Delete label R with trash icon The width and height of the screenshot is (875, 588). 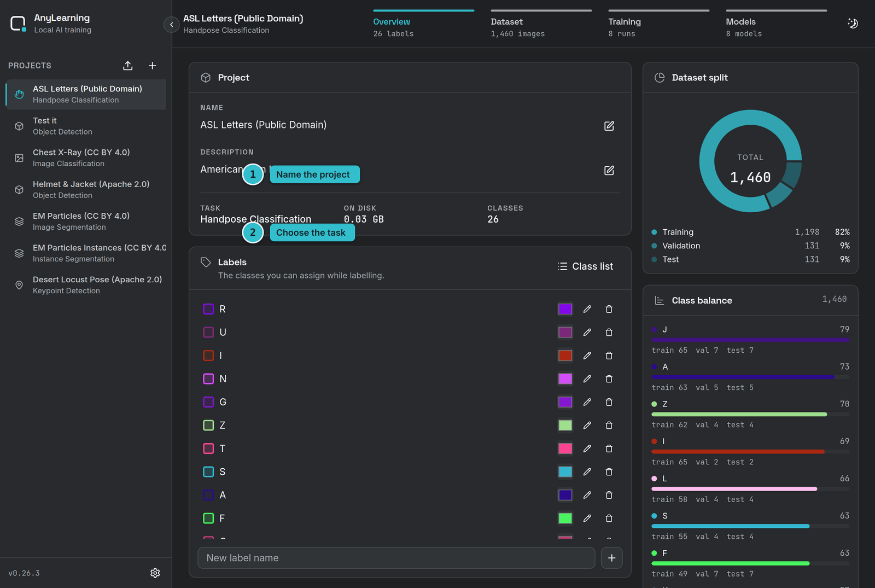click(x=609, y=309)
